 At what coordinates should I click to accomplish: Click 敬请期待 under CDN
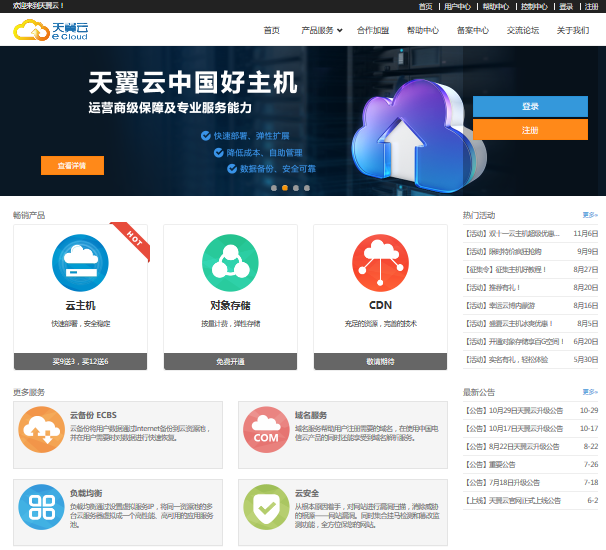(380, 361)
